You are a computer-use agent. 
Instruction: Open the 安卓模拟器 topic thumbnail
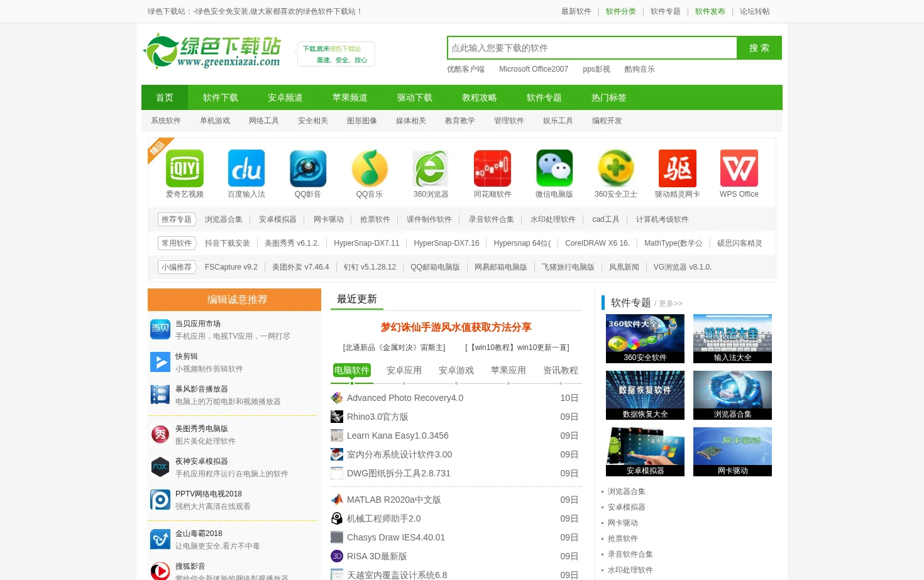pos(645,452)
